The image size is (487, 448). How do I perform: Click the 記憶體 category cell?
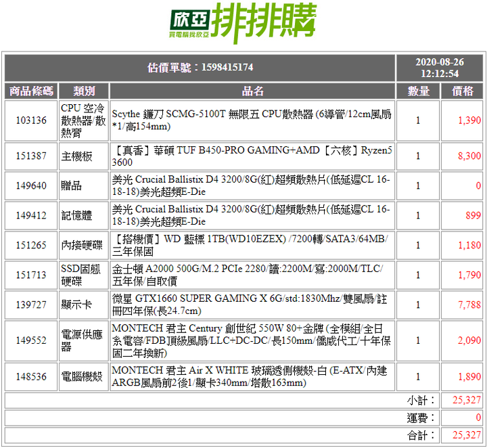[x=83, y=215]
